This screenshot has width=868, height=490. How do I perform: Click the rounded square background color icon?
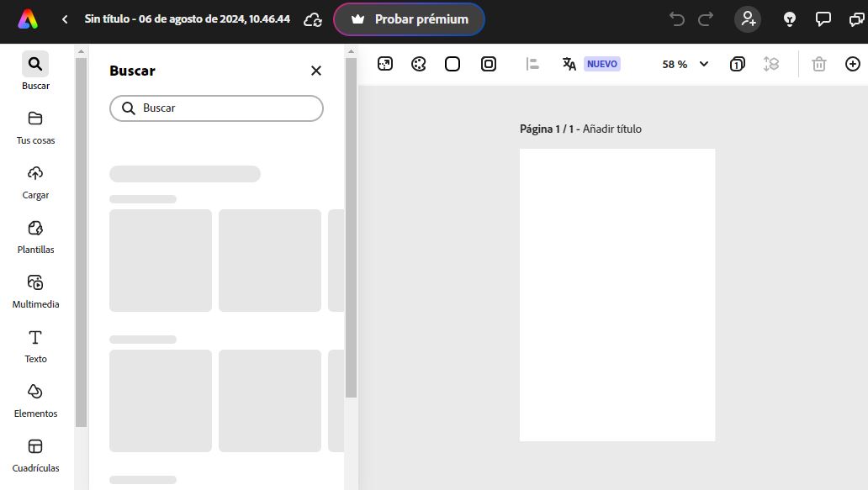453,64
